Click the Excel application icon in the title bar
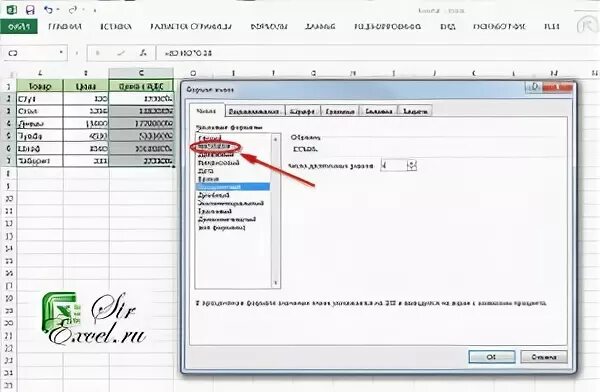600x392 pixels. coord(11,9)
